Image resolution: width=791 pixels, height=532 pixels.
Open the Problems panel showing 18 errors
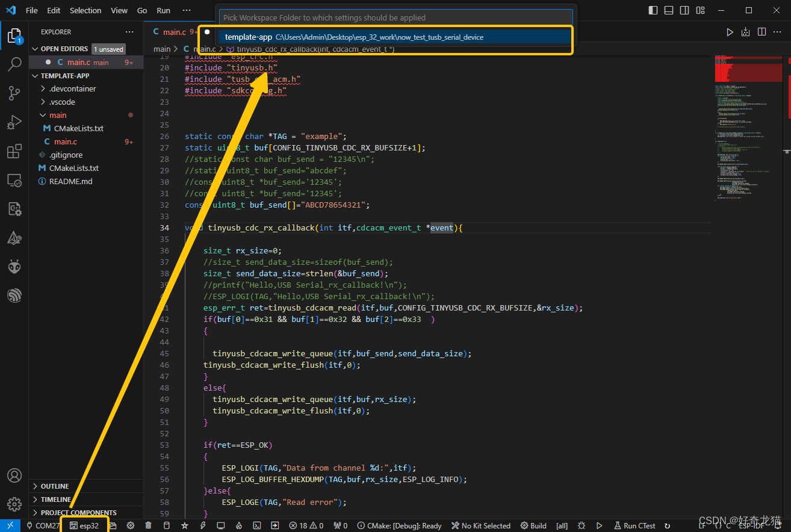coord(306,525)
